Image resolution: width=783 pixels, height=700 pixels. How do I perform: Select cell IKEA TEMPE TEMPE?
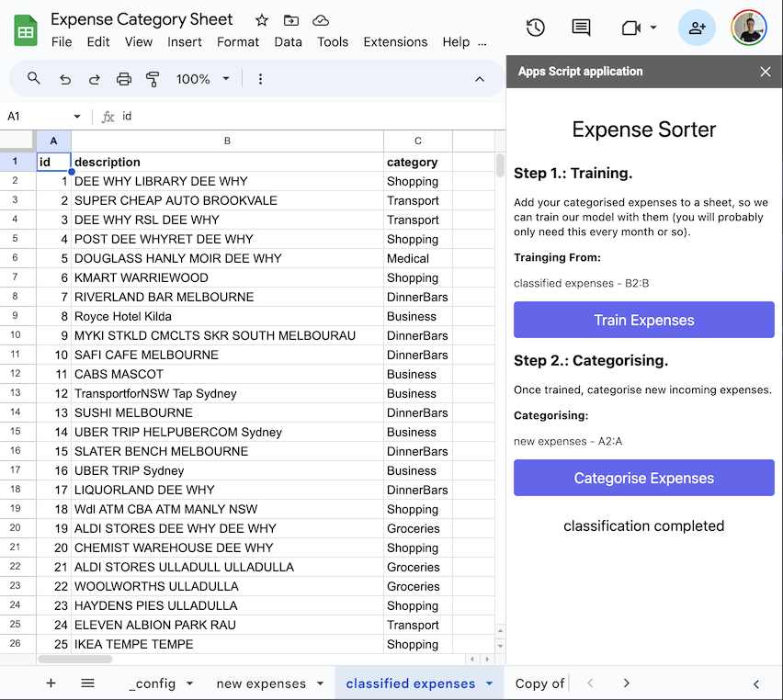[x=227, y=644]
